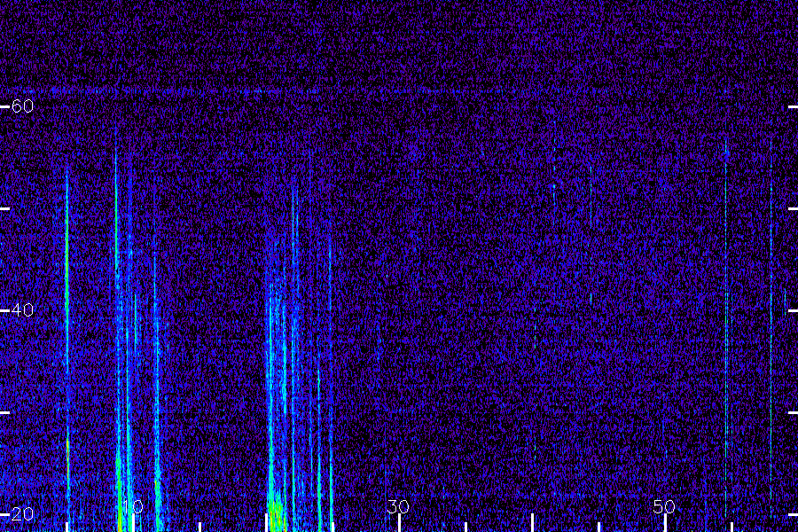The image size is (798, 532).
Task: Click the 10 label on the horizontal axis
Action: (x=133, y=506)
